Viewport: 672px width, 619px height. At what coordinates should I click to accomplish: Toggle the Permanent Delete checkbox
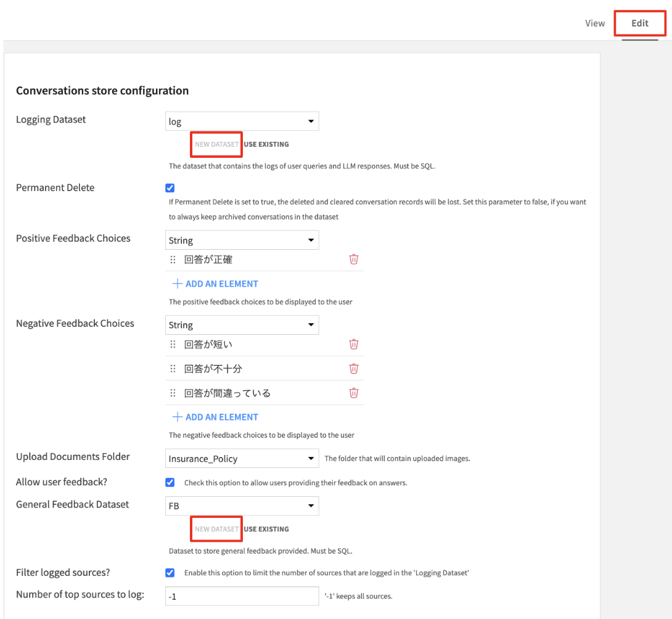(x=170, y=188)
